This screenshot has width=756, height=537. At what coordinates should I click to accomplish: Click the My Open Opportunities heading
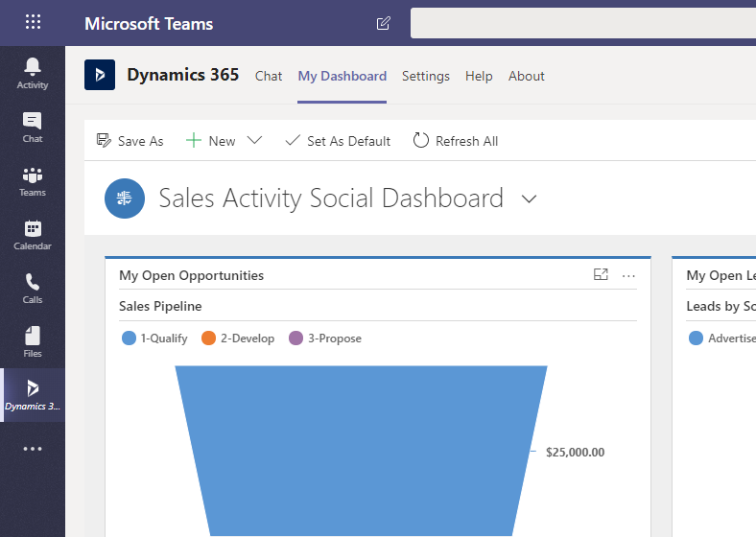(192, 275)
